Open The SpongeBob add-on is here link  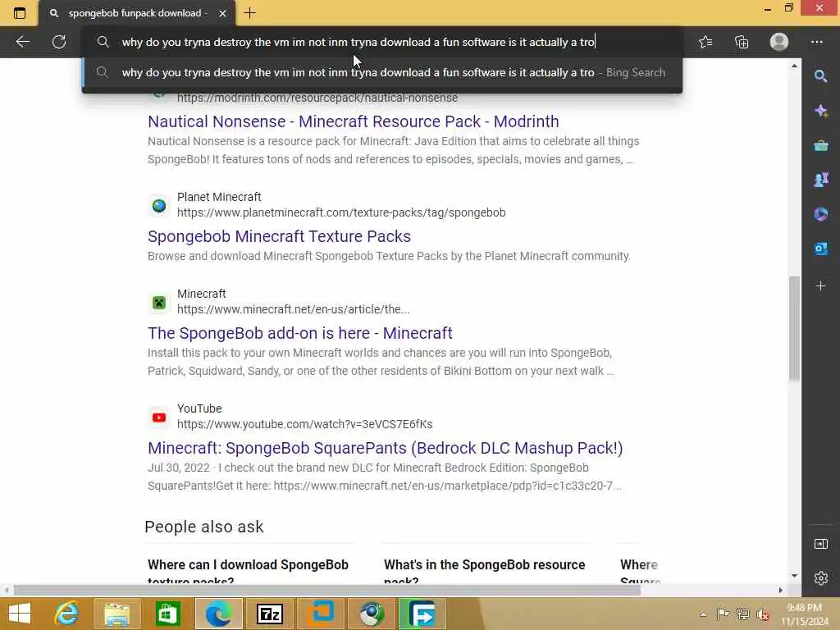coord(300,333)
